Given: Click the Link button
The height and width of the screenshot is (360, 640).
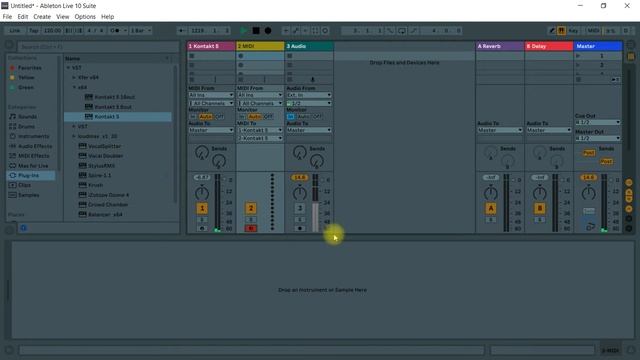Looking at the screenshot, I should click(x=15, y=31).
